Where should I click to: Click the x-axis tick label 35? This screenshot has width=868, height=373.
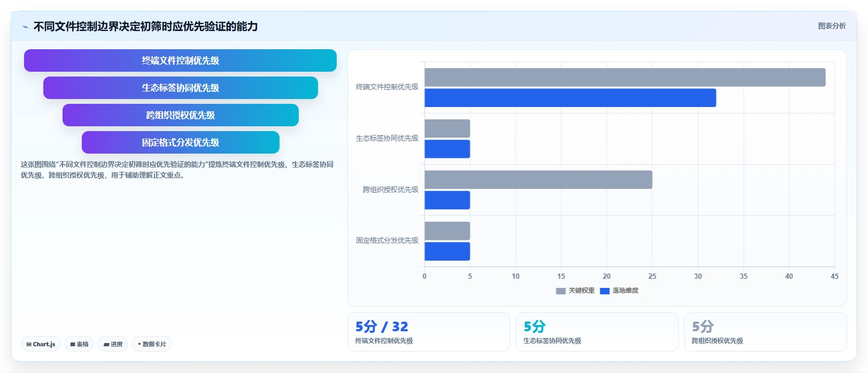743,276
